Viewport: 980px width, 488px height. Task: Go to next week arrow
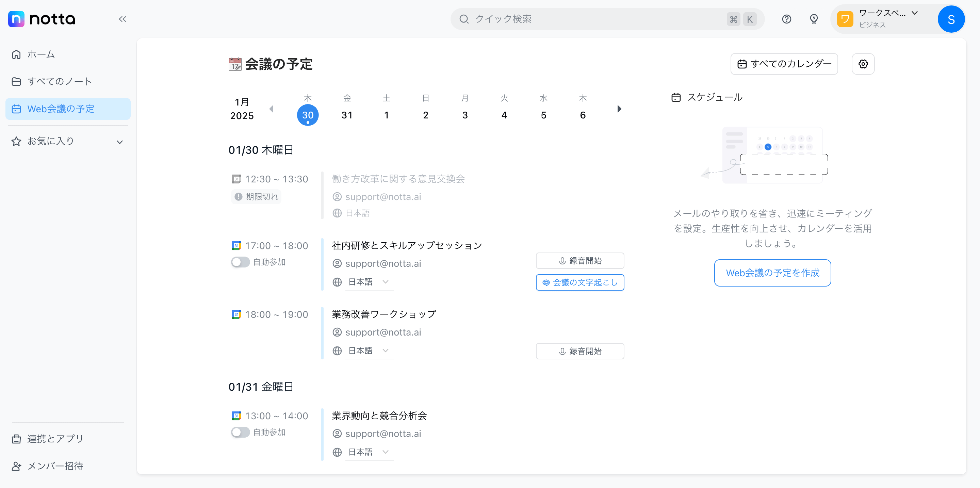pos(619,109)
